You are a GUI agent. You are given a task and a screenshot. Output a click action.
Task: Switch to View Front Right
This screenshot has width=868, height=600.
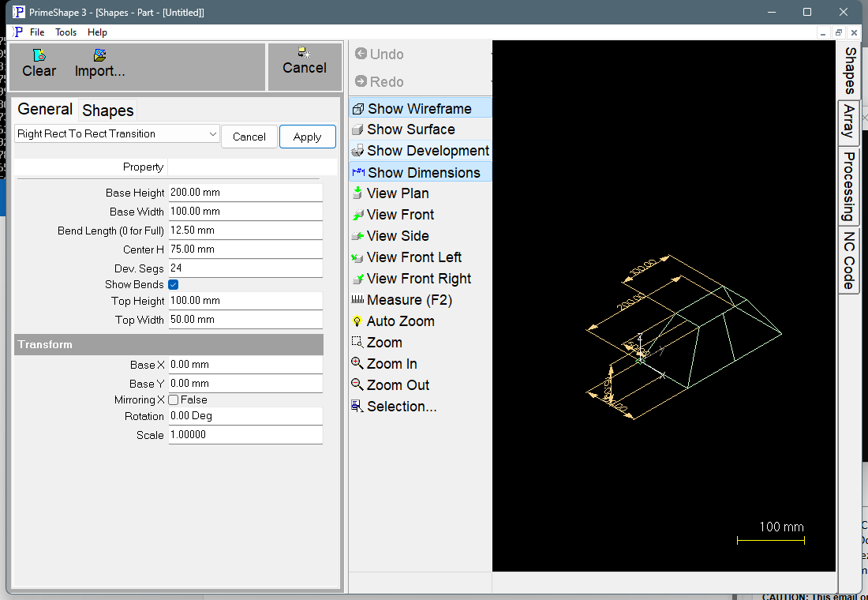tap(420, 279)
